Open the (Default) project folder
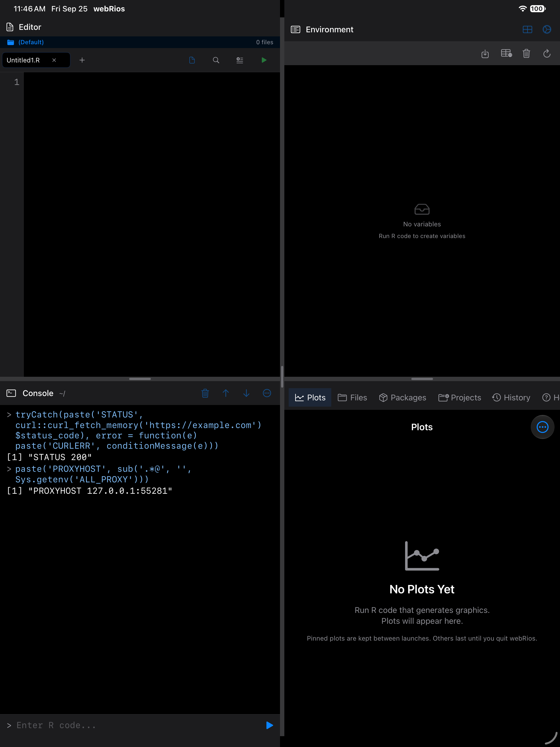The image size is (560, 747). point(26,42)
